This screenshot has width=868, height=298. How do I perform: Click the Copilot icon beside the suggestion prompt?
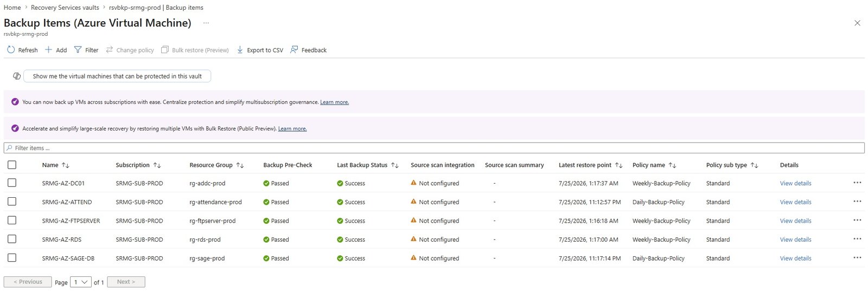pos(17,76)
